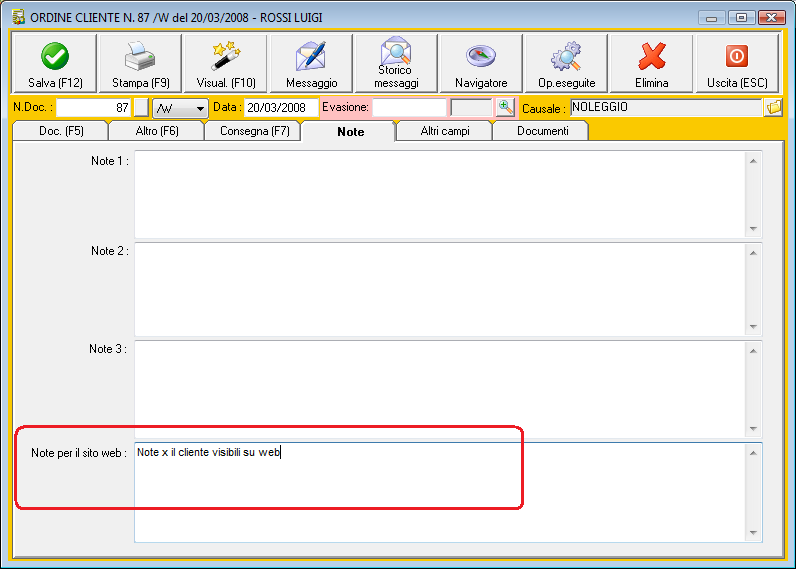Open the folder icon beside Causale

click(x=773, y=107)
